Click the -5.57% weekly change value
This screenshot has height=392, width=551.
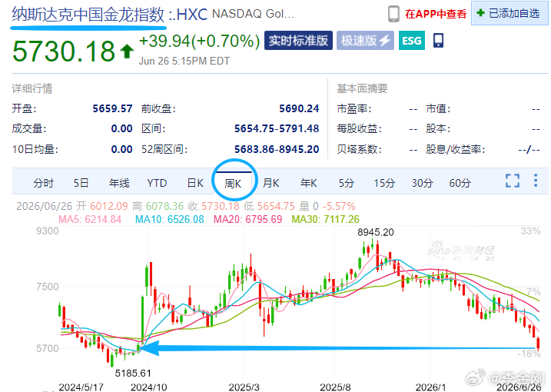point(339,206)
